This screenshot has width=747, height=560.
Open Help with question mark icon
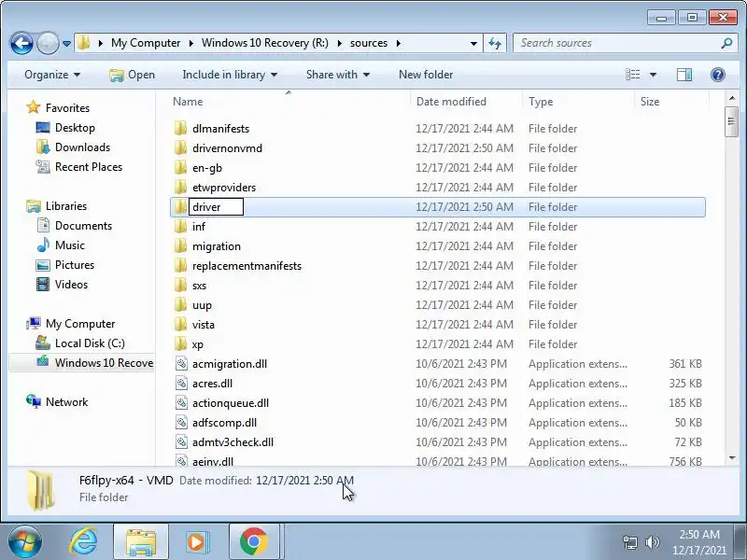pyautogui.click(x=718, y=75)
